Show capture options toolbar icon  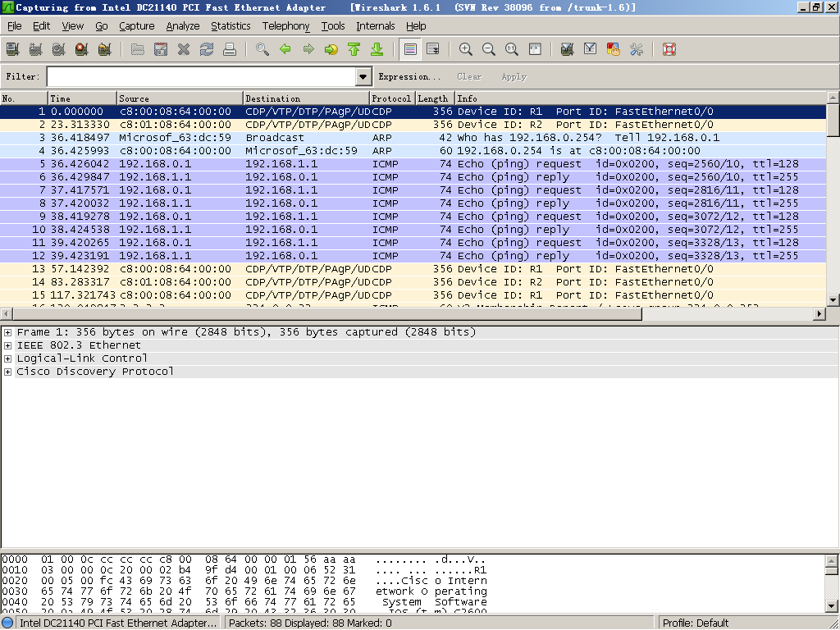36,49
